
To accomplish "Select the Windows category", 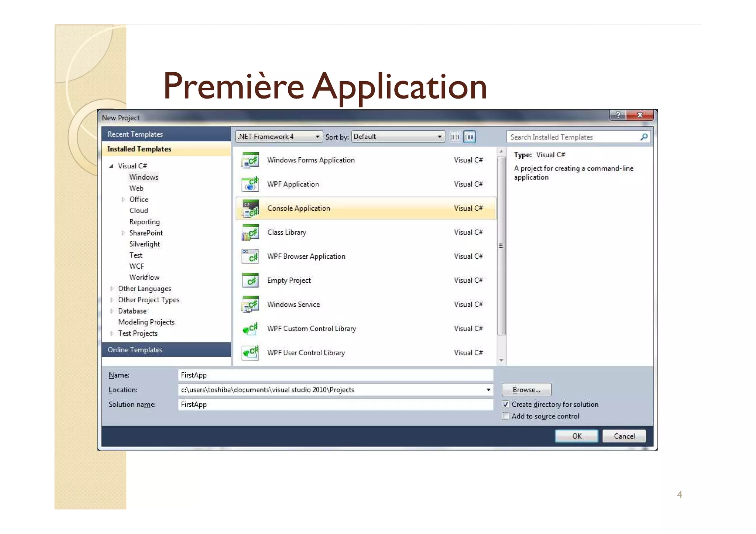I will pyautogui.click(x=144, y=177).
